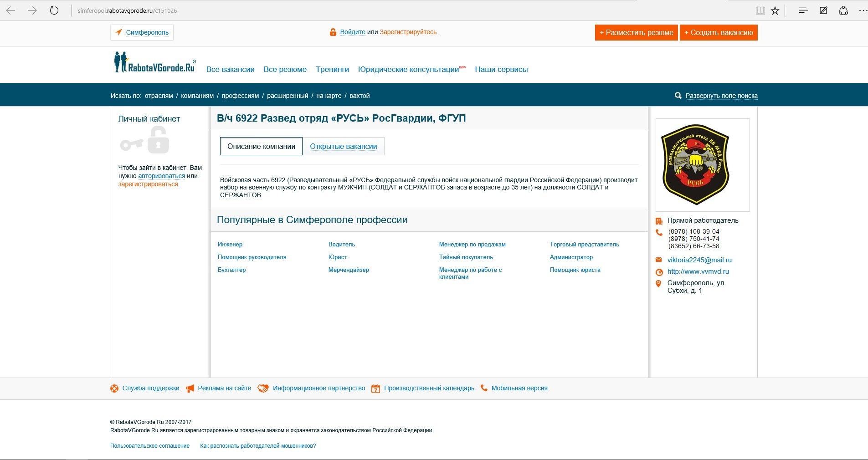This screenshot has width=868, height=460.
Task: Click the RabotaVGorode.Ru logo
Action: pyautogui.click(x=155, y=62)
